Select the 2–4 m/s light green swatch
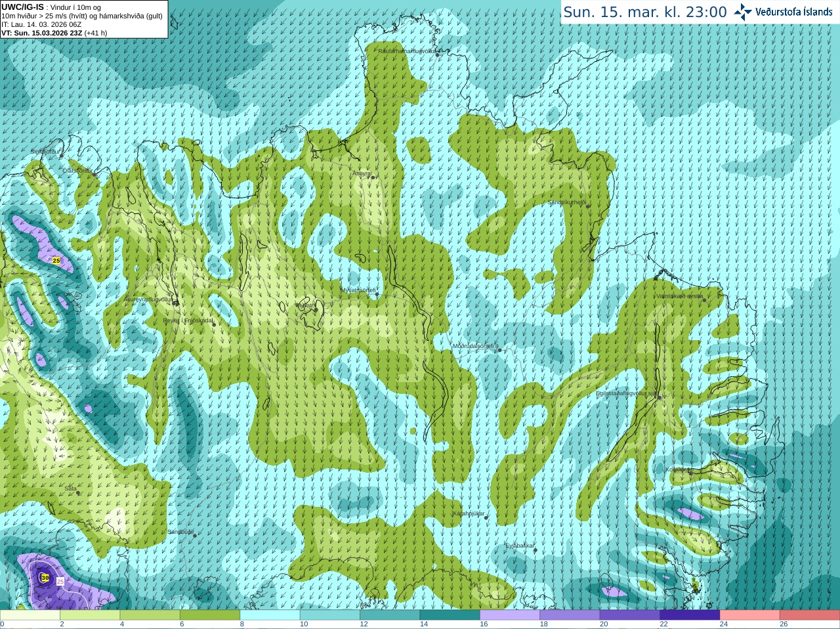This screenshot has width=840, height=629. point(90,615)
